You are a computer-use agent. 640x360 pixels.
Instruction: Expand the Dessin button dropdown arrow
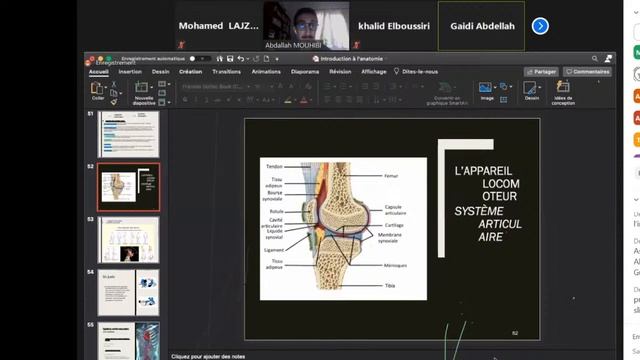click(539, 87)
